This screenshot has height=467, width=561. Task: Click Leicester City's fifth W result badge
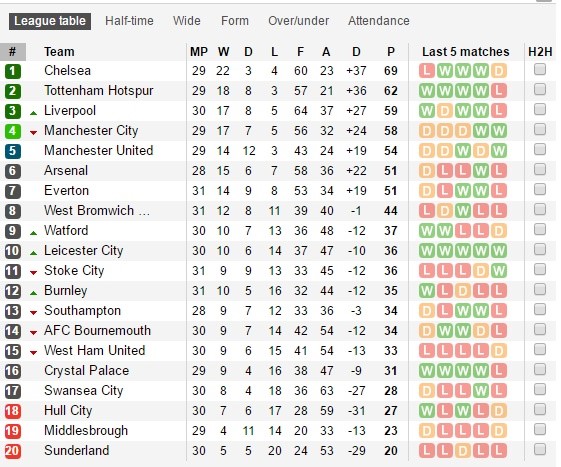click(x=499, y=250)
